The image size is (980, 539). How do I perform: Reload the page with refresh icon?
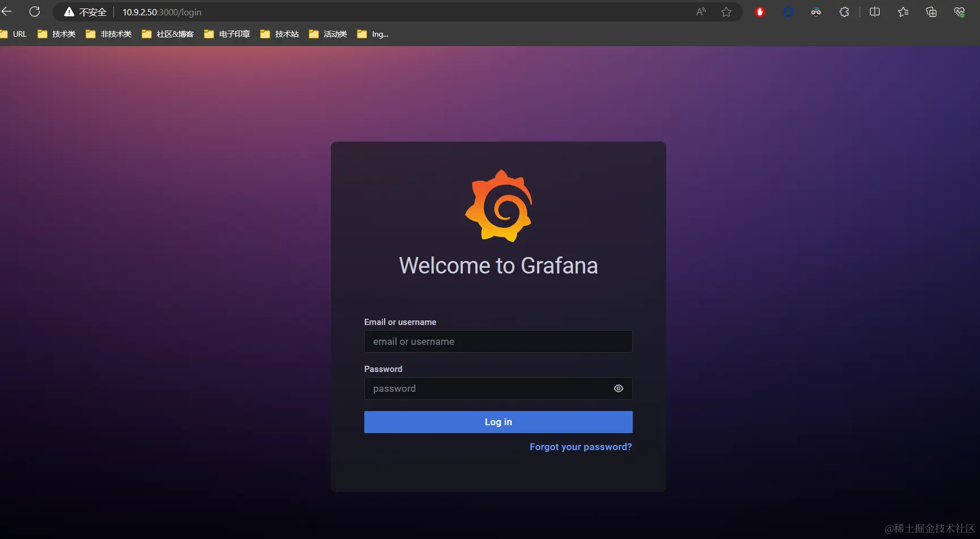tap(35, 11)
